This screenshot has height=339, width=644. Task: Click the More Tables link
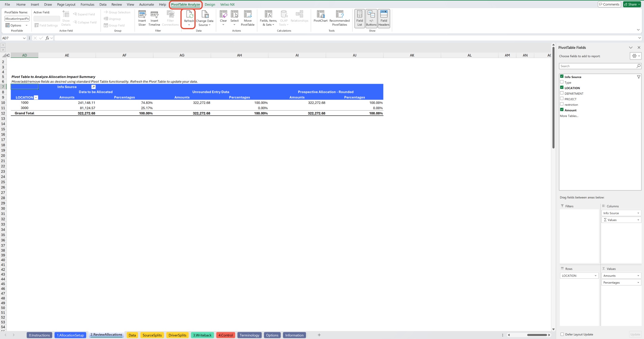pyautogui.click(x=569, y=116)
